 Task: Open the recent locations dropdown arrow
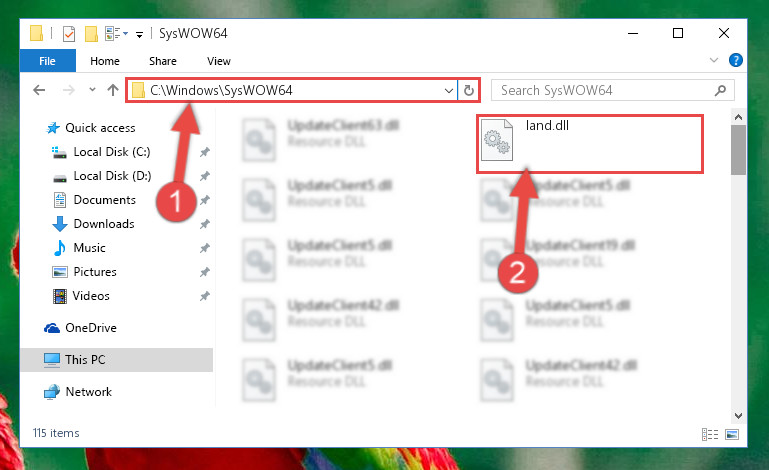point(92,90)
